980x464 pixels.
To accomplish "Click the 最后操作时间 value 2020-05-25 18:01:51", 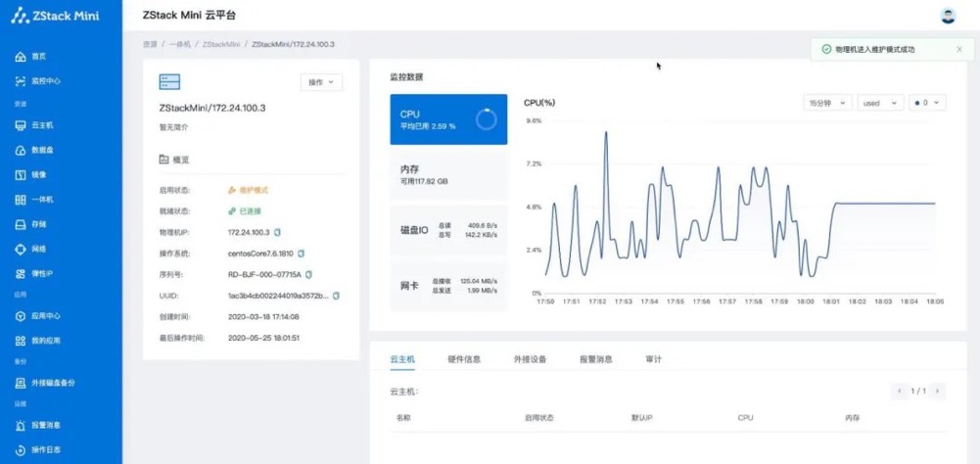I will point(263,338).
